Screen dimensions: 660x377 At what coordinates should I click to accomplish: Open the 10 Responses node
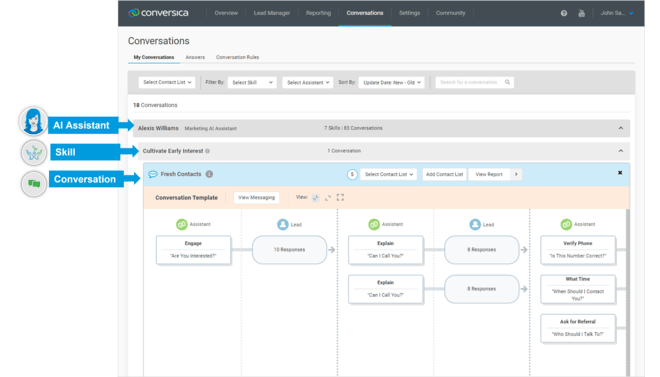(289, 250)
